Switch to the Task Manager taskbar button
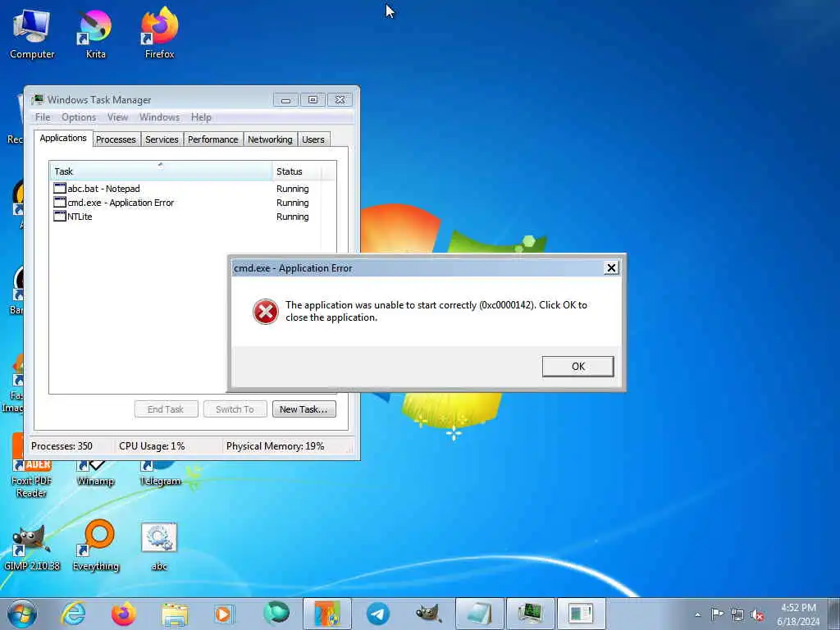The image size is (840, 630). coord(531,614)
